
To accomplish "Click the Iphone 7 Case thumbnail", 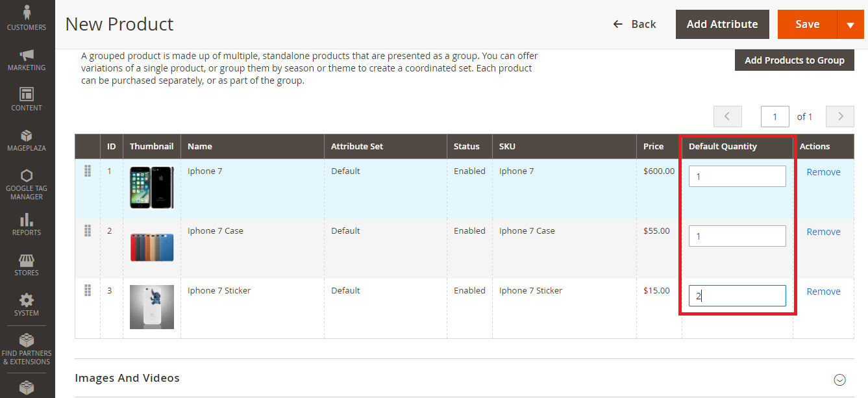I will [x=152, y=247].
